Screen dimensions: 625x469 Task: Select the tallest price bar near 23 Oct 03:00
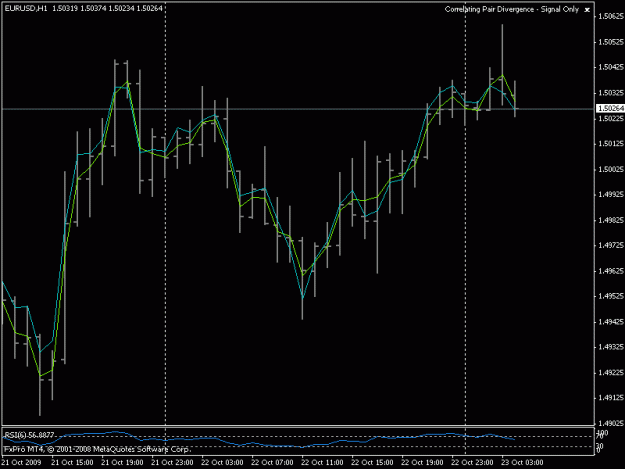point(502,66)
